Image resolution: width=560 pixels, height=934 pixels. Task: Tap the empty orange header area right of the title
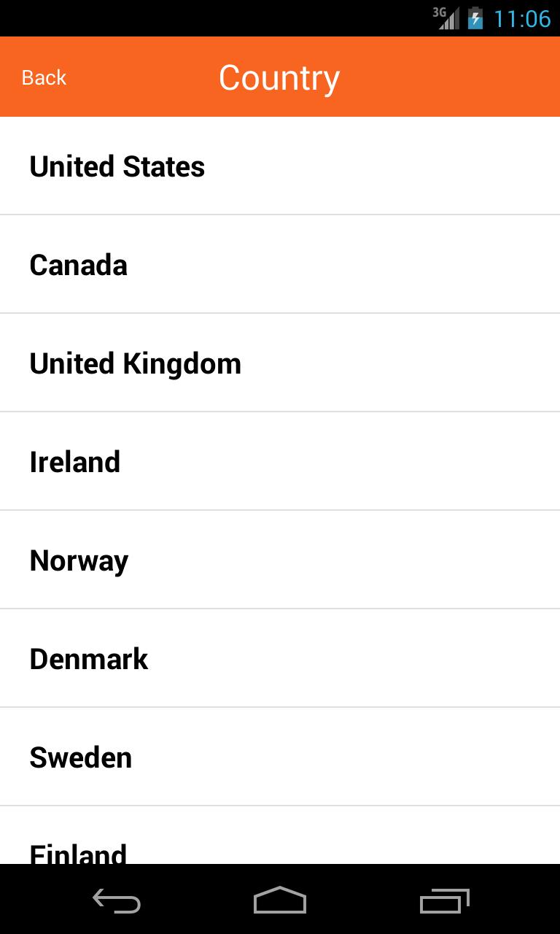coord(452,77)
